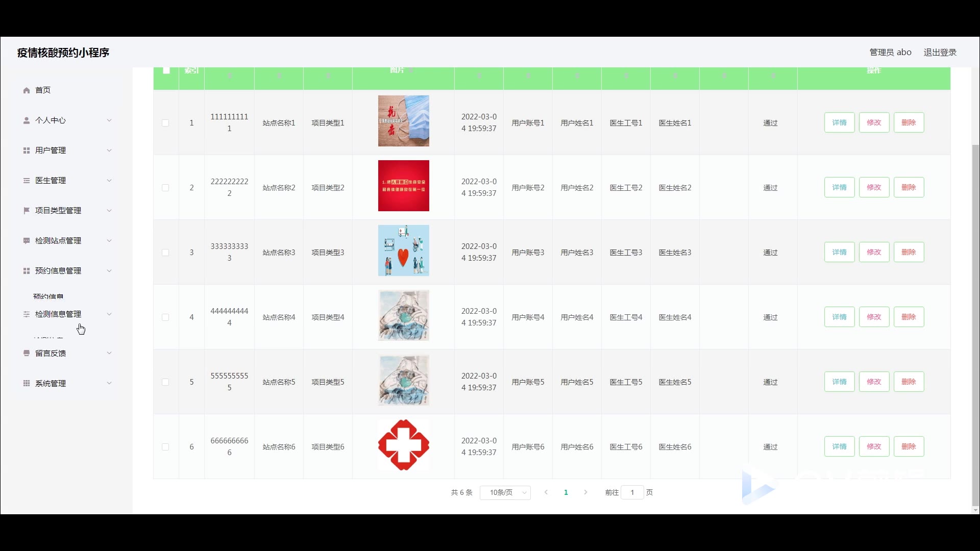Open the 检测站点管理 menu item
This screenshot has width=980, height=551.
[58, 241]
